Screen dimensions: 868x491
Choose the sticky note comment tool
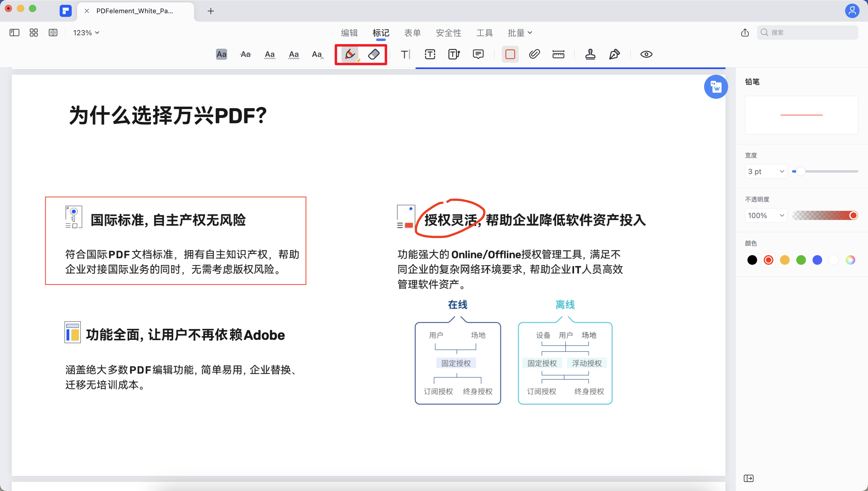(x=478, y=54)
